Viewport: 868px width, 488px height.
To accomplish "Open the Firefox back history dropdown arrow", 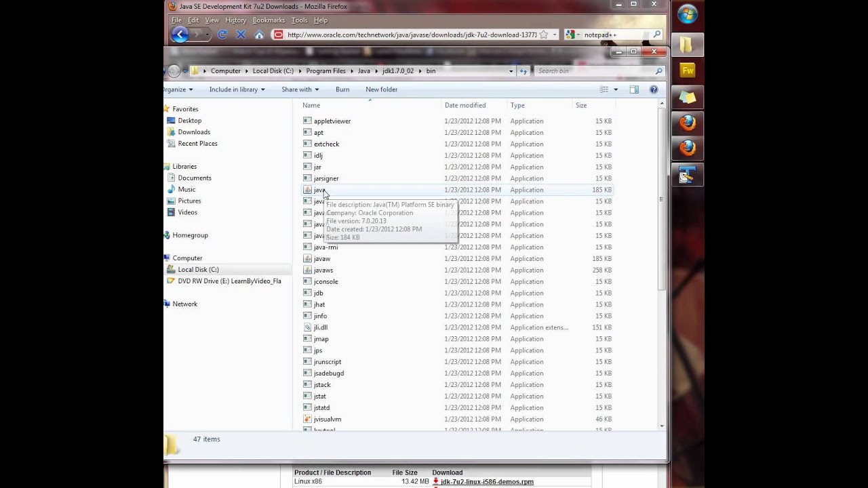I will tap(208, 35).
